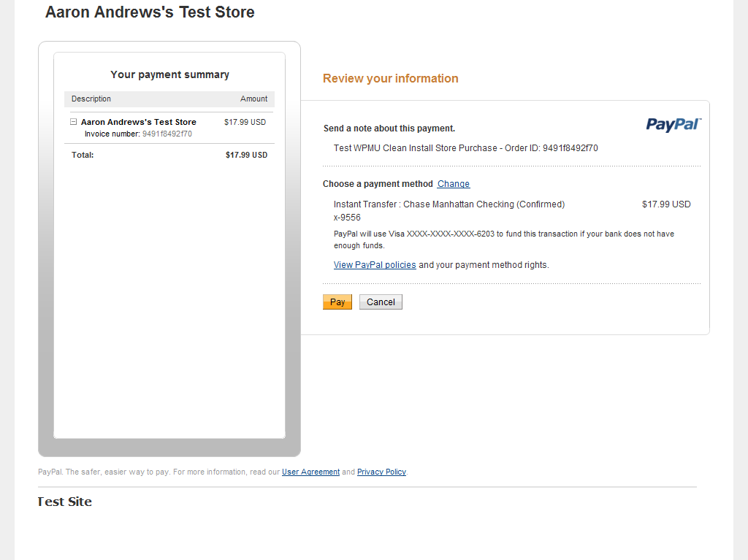Viewport: 748px width, 560px height.
Task: Open View PayPal policies link
Action: click(375, 265)
